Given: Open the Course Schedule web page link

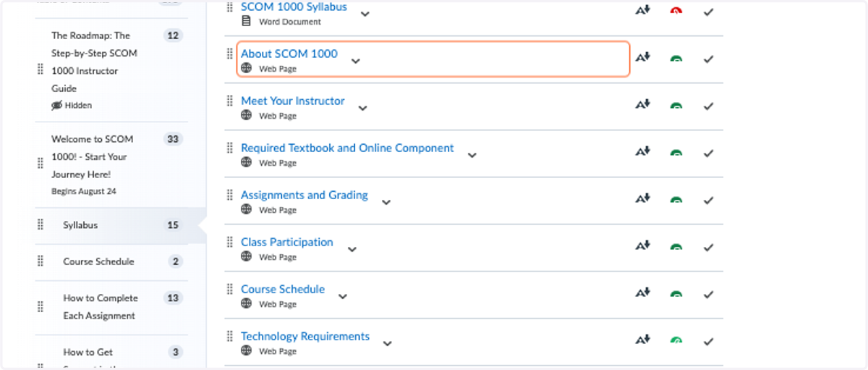Looking at the screenshot, I should coord(283,289).
